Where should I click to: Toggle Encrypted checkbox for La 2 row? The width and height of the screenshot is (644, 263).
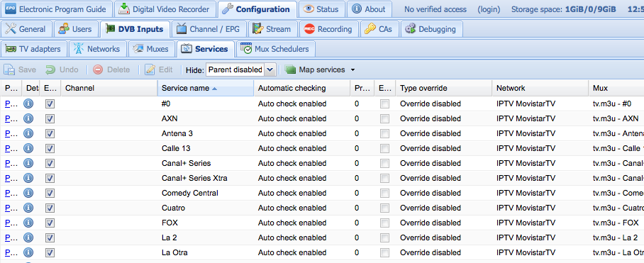tap(385, 238)
